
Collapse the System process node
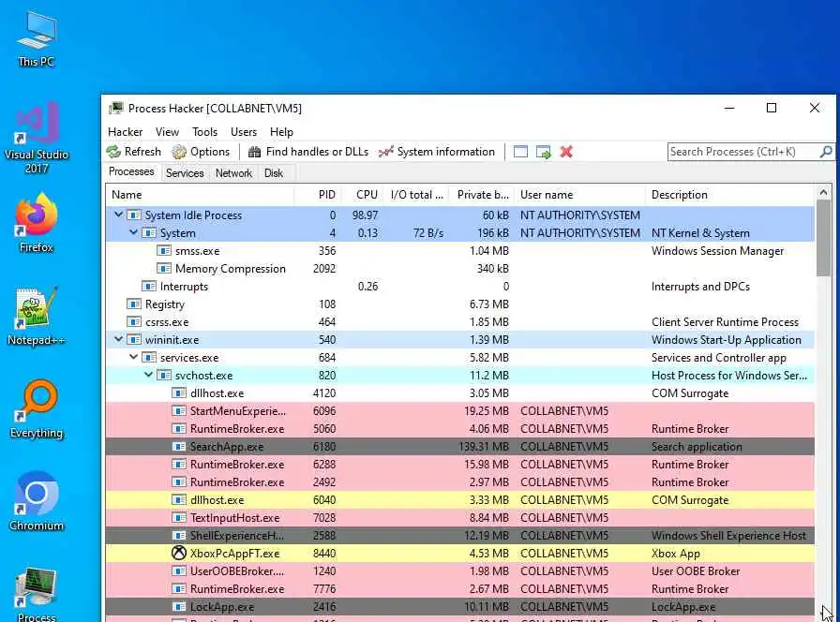click(134, 232)
